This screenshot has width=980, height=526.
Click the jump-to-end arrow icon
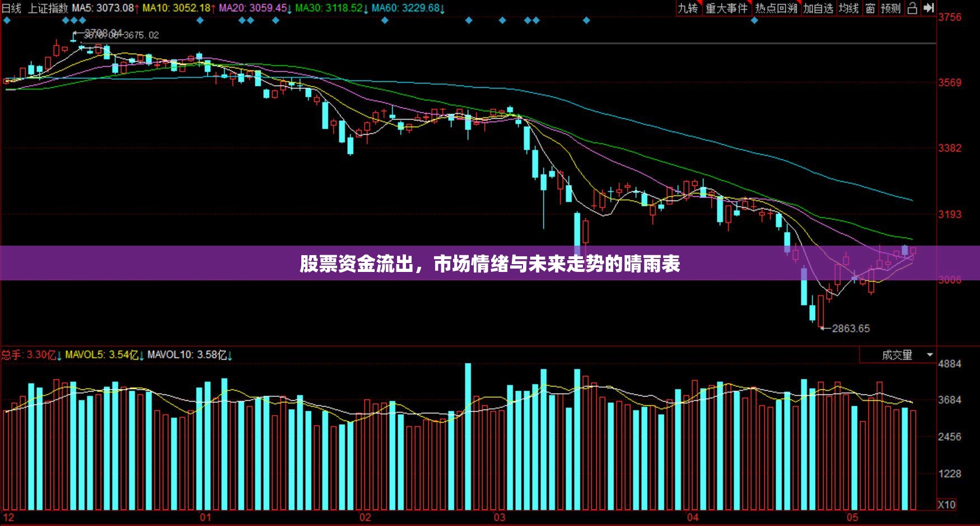pos(928,8)
